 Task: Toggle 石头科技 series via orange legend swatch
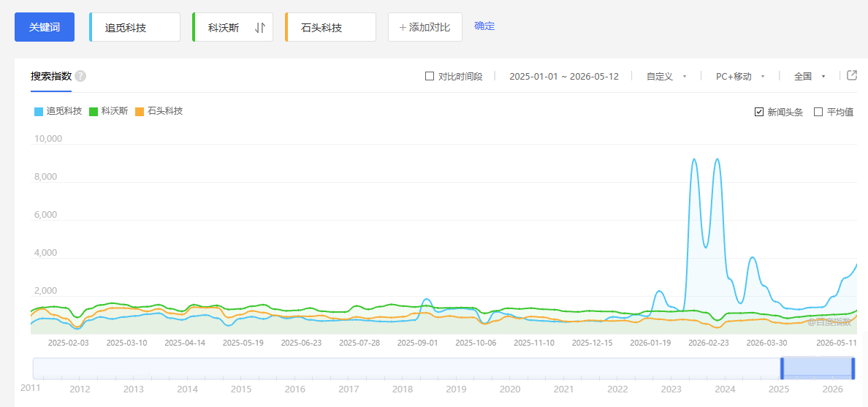140,111
